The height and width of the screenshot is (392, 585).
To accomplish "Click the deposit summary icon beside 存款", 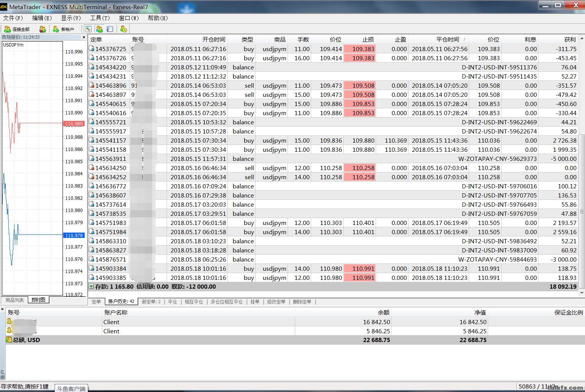I will (91, 286).
